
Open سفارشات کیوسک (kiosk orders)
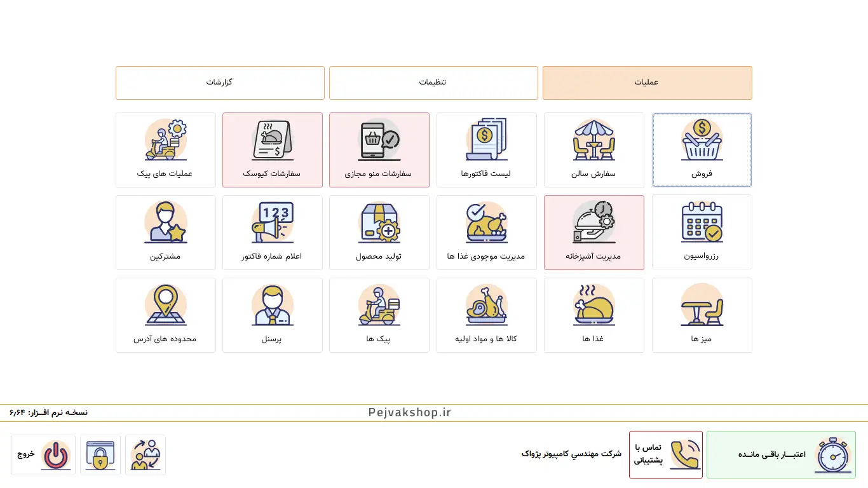(272, 150)
